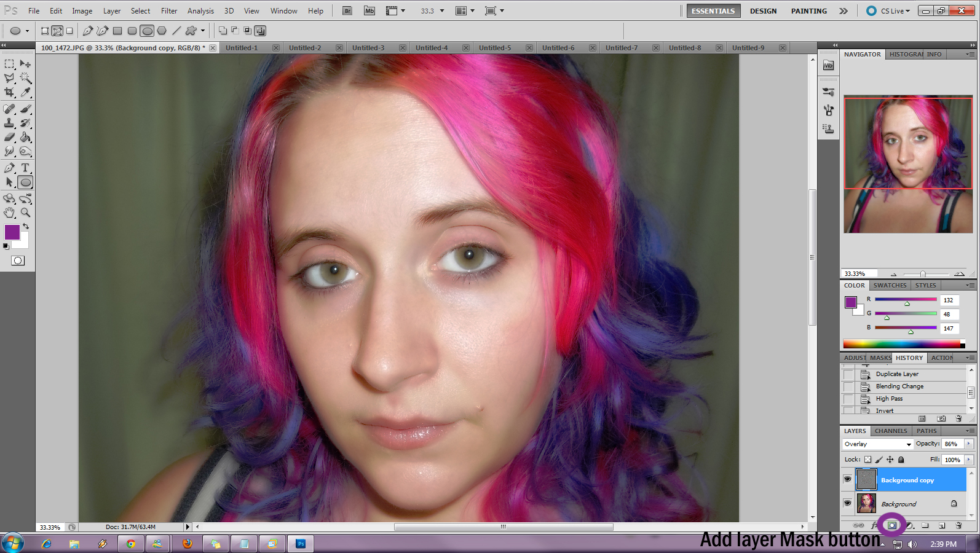Switch to the Design workspace
The image size is (980, 553).
[763, 11]
